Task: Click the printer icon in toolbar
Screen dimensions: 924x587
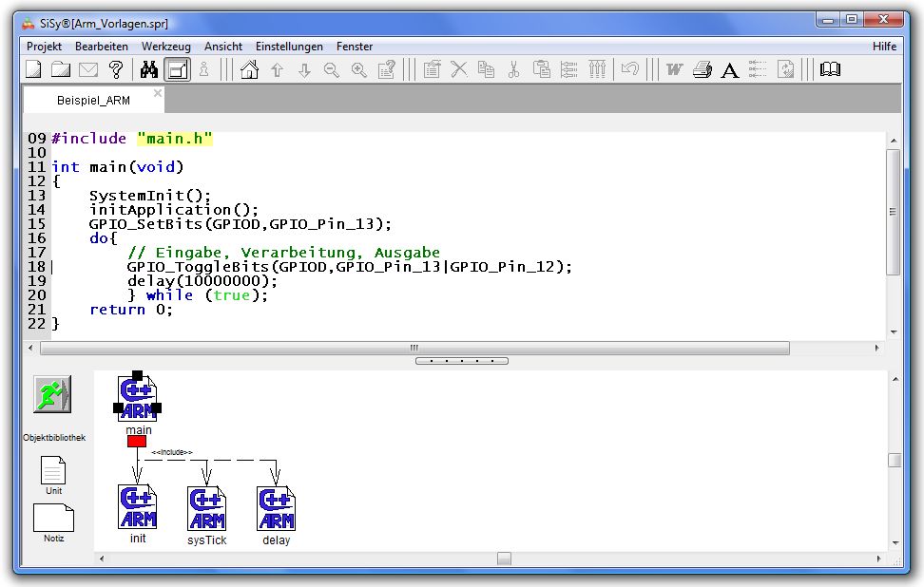Action: [703, 69]
